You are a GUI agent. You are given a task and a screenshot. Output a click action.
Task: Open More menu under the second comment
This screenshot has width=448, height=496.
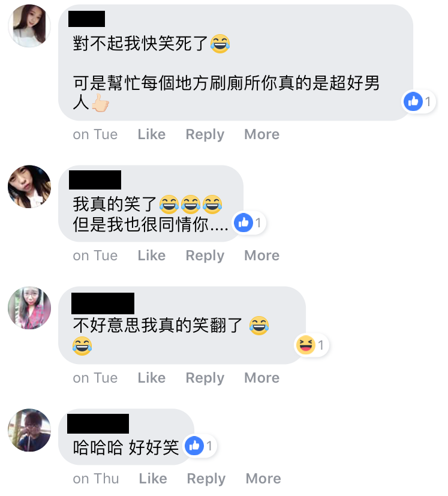[x=262, y=255]
